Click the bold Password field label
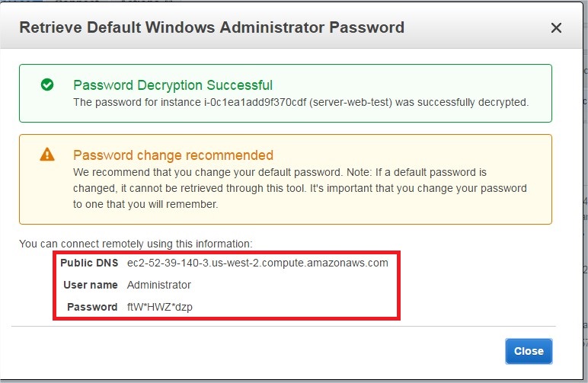 (x=92, y=307)
